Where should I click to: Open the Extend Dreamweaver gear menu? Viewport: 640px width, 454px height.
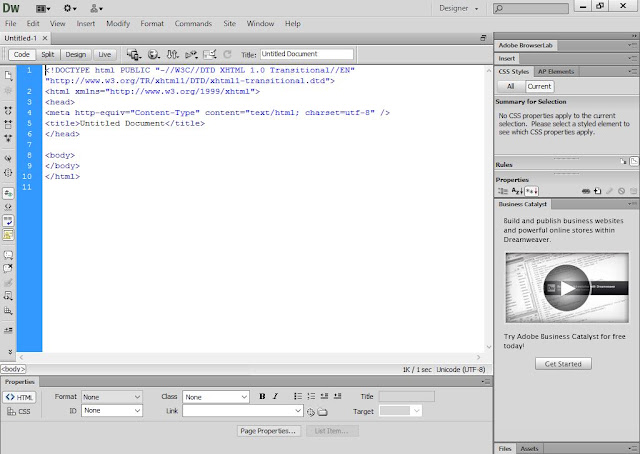[x=70, y=8]
